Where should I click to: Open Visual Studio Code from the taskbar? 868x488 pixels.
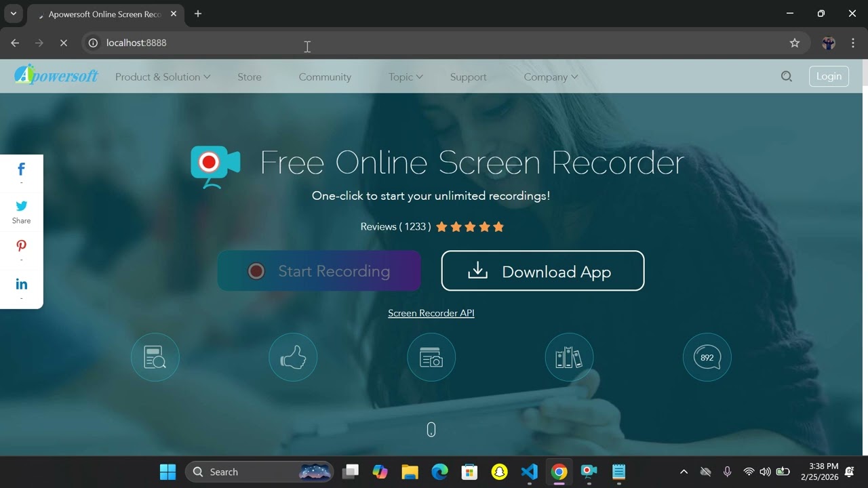(x=530, y=472)
